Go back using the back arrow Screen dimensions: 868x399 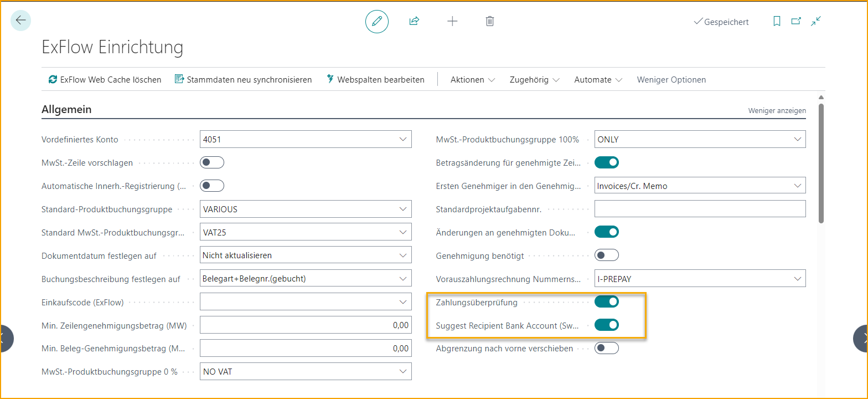[21, 21]
